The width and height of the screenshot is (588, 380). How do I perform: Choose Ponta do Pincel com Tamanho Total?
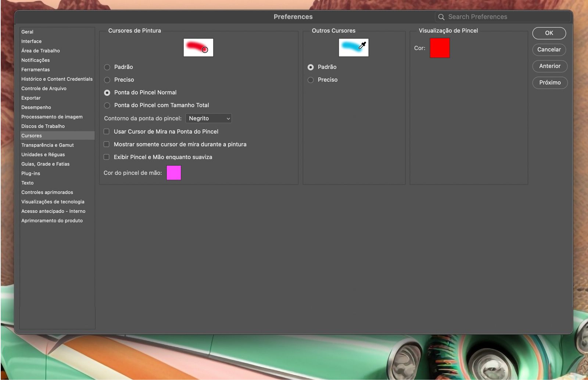click(x=107, y=105)
